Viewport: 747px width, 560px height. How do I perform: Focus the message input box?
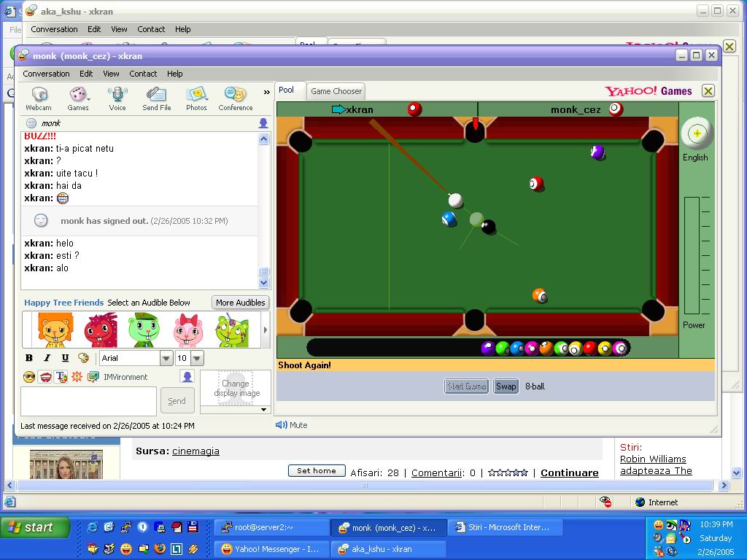(88, 401)
